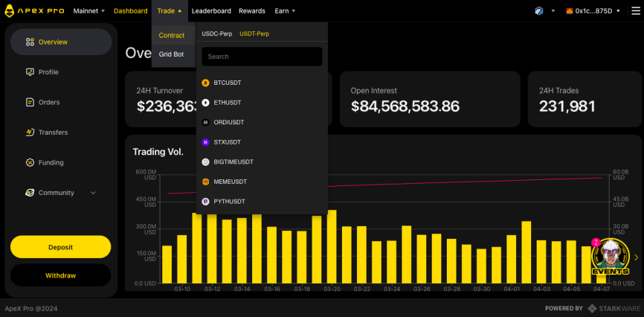This screenshot has width=644, height=317.
Task: Open the hamburger menu icon
Action: point(636,11)
